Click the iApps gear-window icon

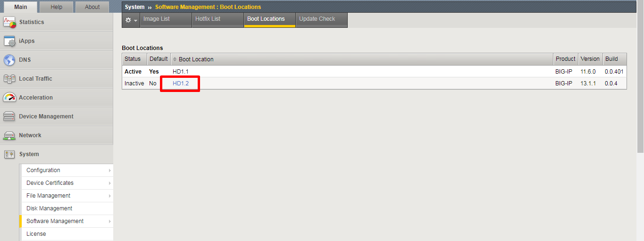tap(9, 41)
